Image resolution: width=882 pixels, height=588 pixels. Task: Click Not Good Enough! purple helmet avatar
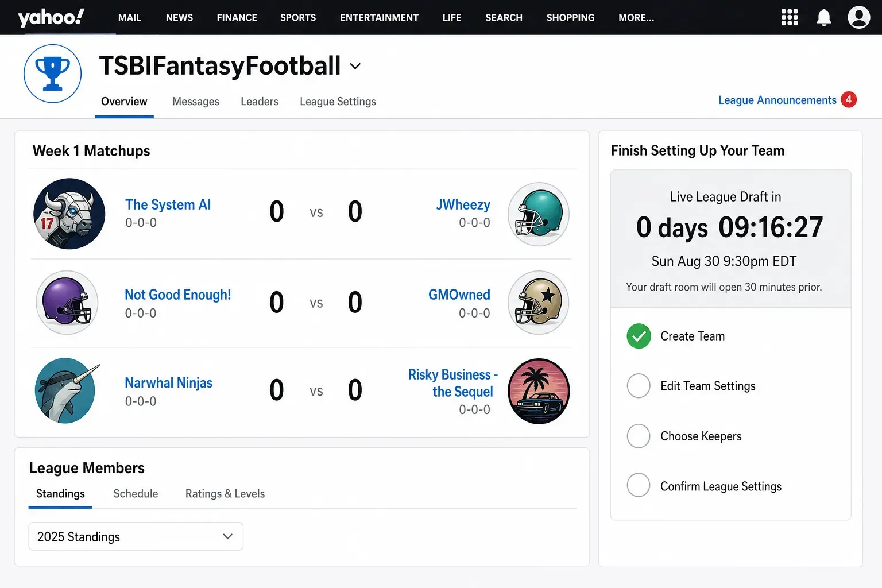click(x=67, y=303)
